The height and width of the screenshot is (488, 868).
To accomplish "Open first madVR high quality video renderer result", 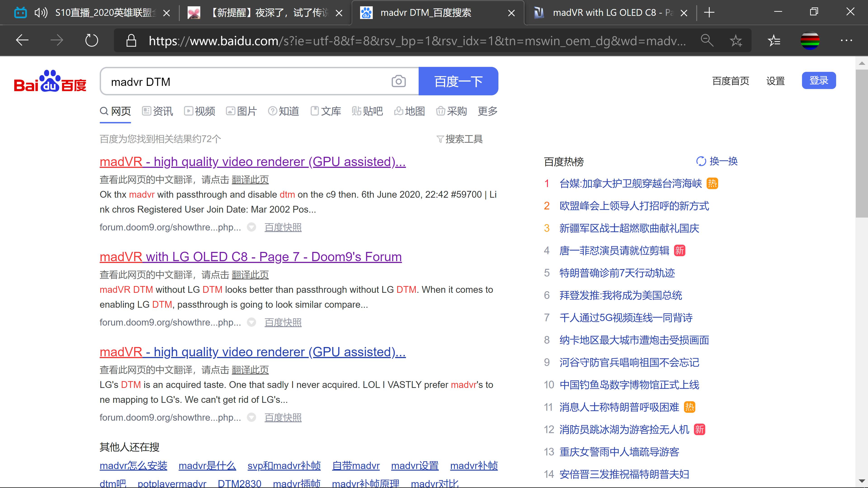I will pyautogui.click(x=253, y=162).
